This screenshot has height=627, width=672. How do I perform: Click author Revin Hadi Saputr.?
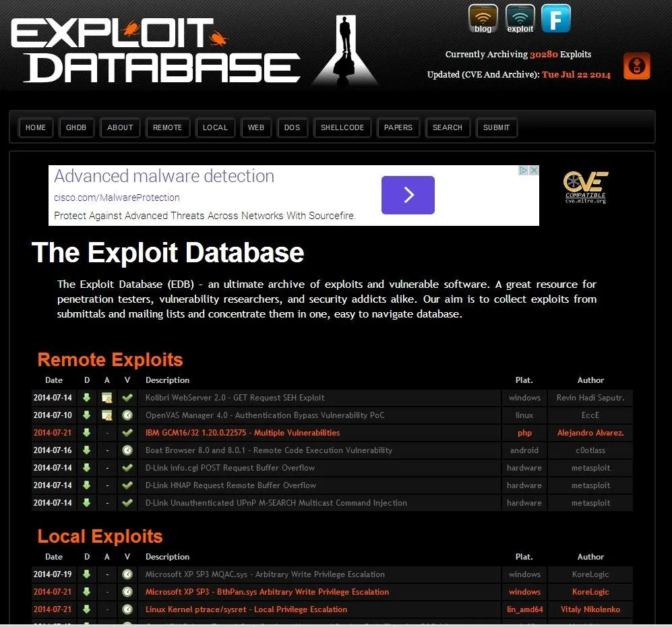pyautogui.click(x=590, y=398)
